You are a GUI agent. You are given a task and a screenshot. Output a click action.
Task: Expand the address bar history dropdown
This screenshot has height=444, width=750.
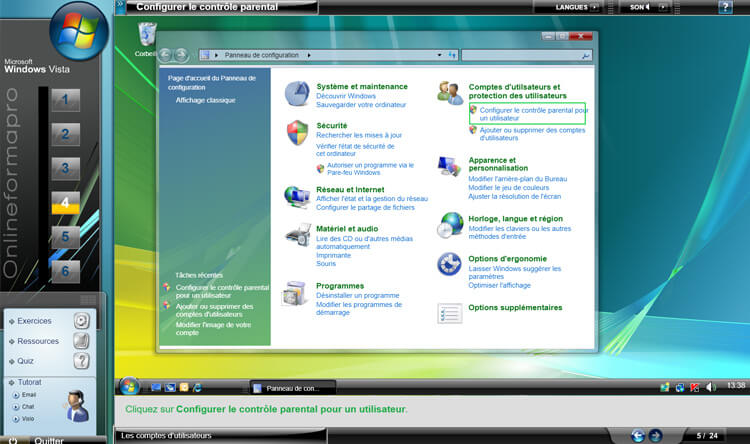[x=439, y=56]
